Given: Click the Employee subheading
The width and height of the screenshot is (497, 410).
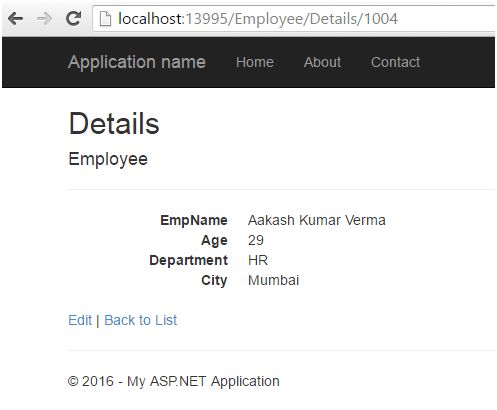Looking at the screenshot, I should point(108,159).
